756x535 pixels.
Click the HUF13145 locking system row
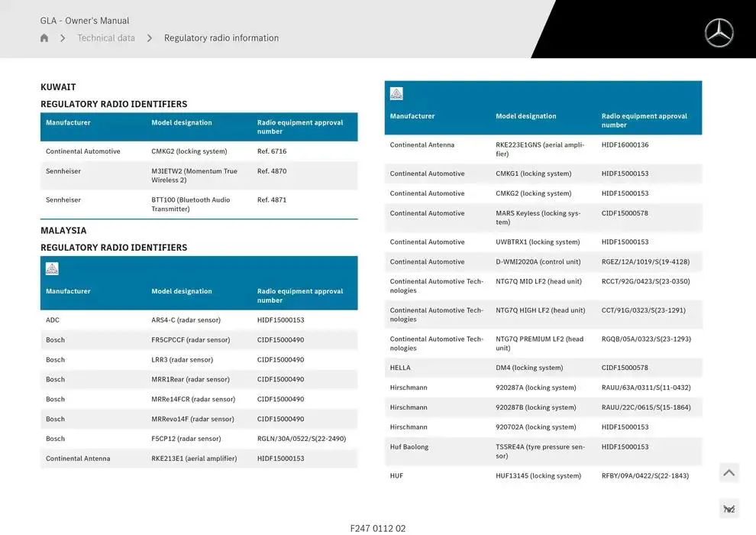pyautogui.click(x=542, y=476)
